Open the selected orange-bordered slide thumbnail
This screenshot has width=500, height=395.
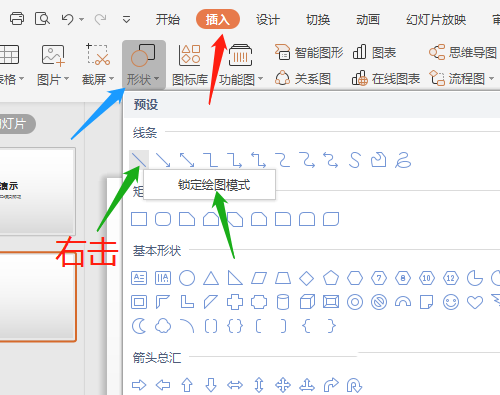[x=38, y=297]
